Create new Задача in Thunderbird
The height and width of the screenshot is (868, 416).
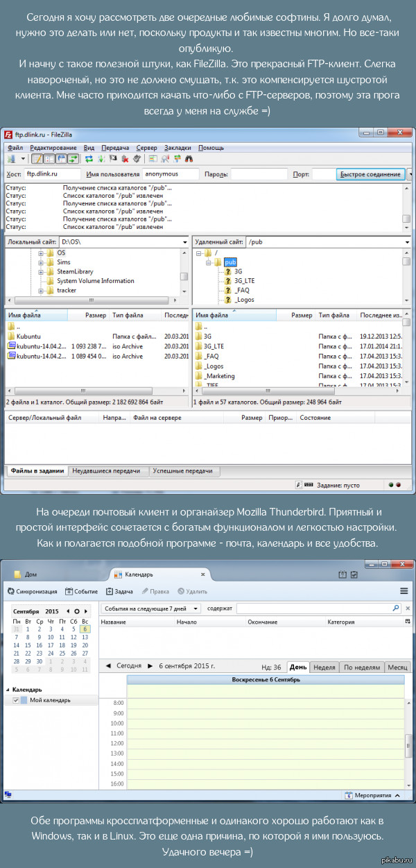click(119, 591)
